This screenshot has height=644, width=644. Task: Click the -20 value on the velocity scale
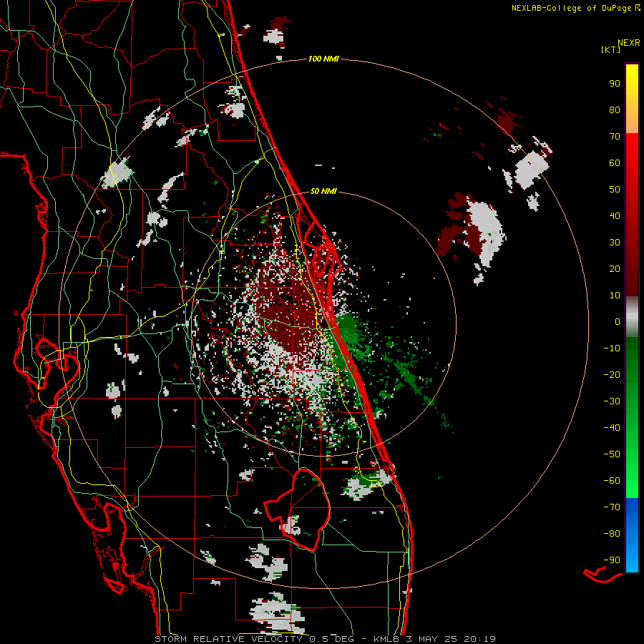pyautogui.click(x=612, y=374)
